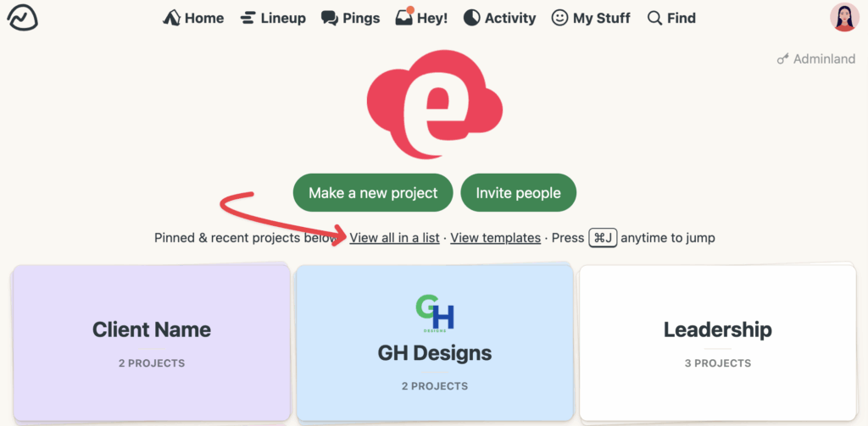Check Hey! notifications inbox icon

404,18
